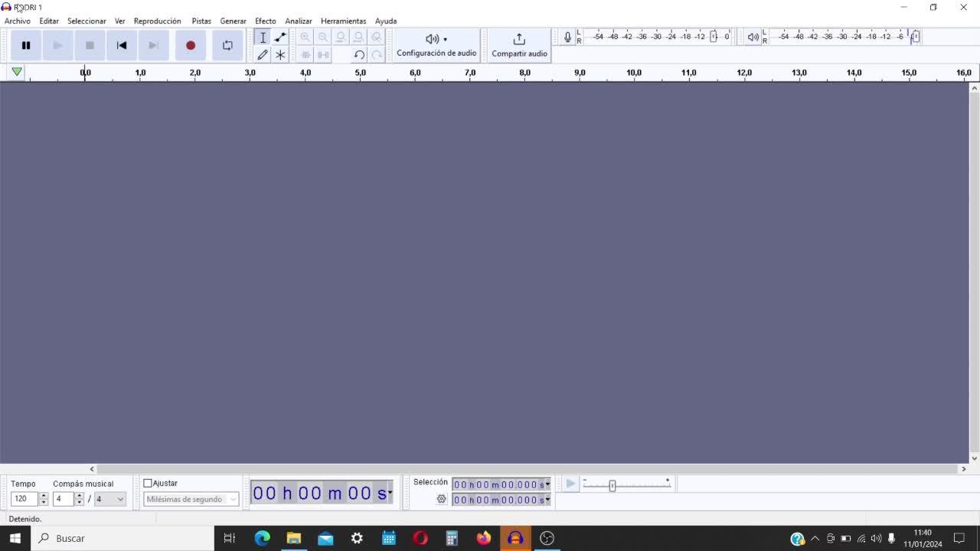The height and width of the screenshot is (551, 980).
Task: Open the Seleccionar menu
Action: (87, 21)
